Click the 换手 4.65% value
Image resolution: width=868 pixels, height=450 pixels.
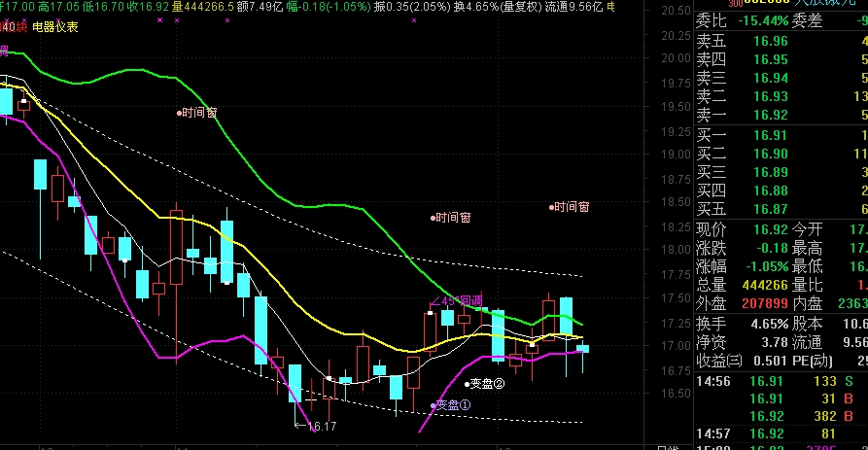[770, 324]
